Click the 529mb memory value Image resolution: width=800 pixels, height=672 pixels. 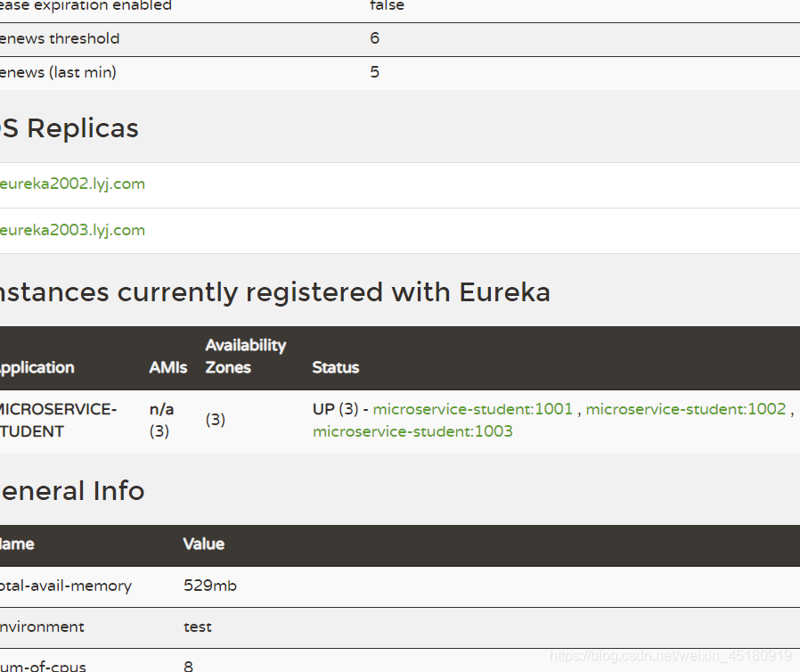click(x=210, y=586)
